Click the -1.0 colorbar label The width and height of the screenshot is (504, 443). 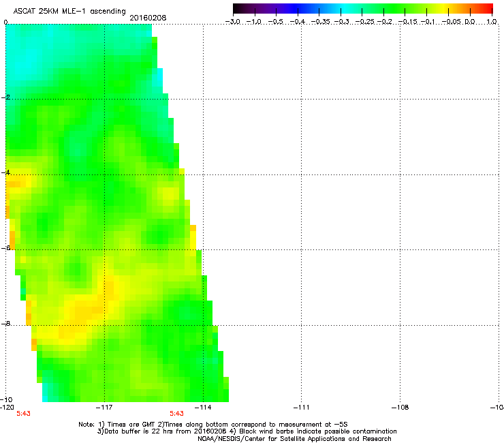pyautogui.click(x=254, y=22)
